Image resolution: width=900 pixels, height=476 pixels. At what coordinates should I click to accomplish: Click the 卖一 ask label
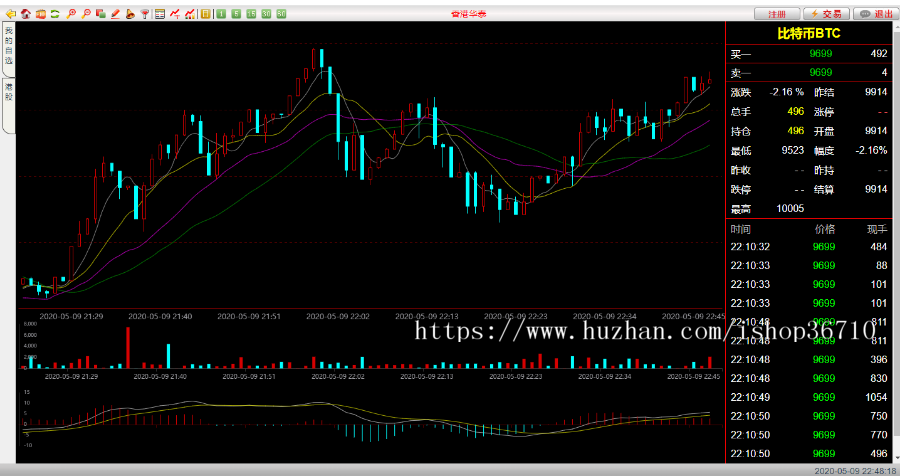(740, 72)
